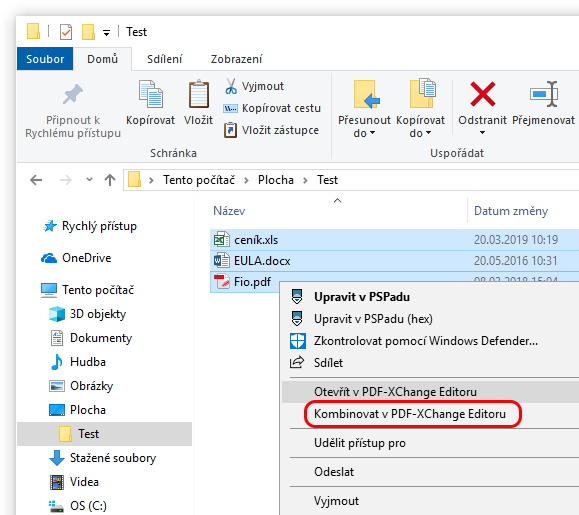This screenshot has height=515, width=579.
Task: Click the 3D objekty cube icon
Action: coord(57,314)
